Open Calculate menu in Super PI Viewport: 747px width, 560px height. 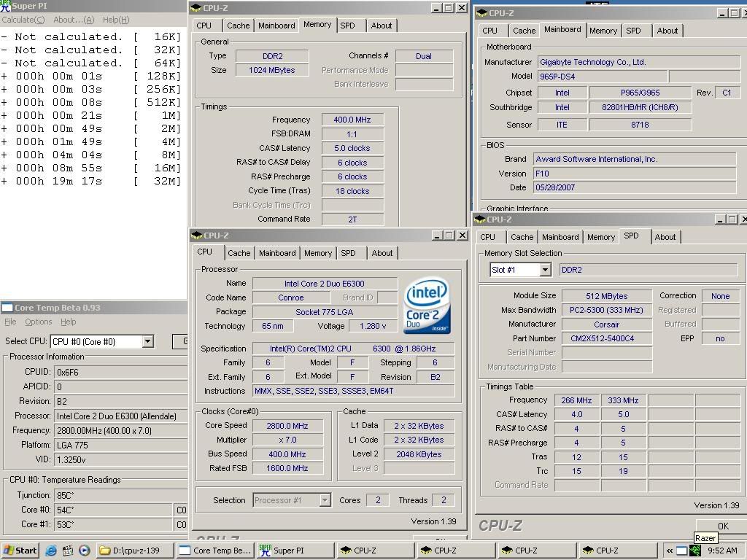(x=23, y=20)
